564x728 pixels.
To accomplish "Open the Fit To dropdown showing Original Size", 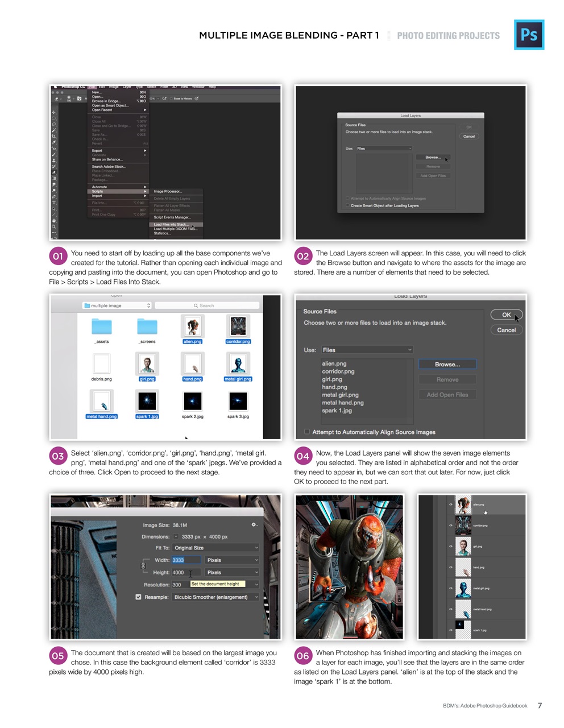I will pos(215,548).
